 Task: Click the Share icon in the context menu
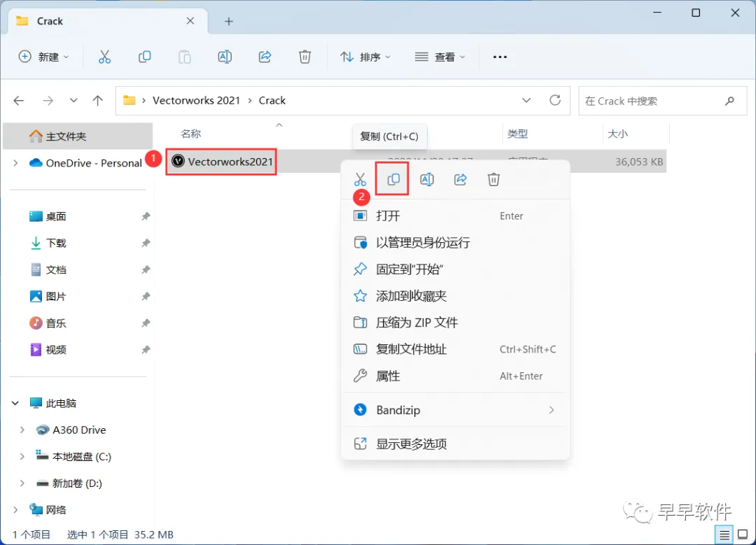461,180
